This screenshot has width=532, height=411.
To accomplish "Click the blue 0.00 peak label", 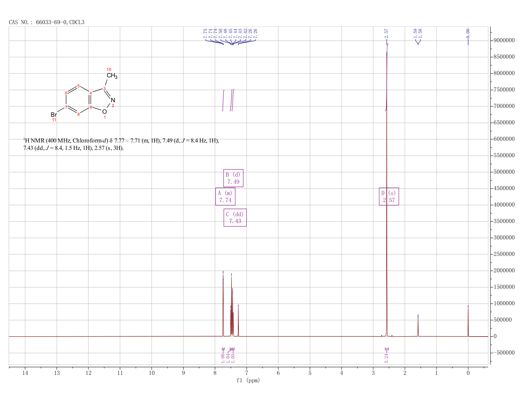I will coord(468,33).
